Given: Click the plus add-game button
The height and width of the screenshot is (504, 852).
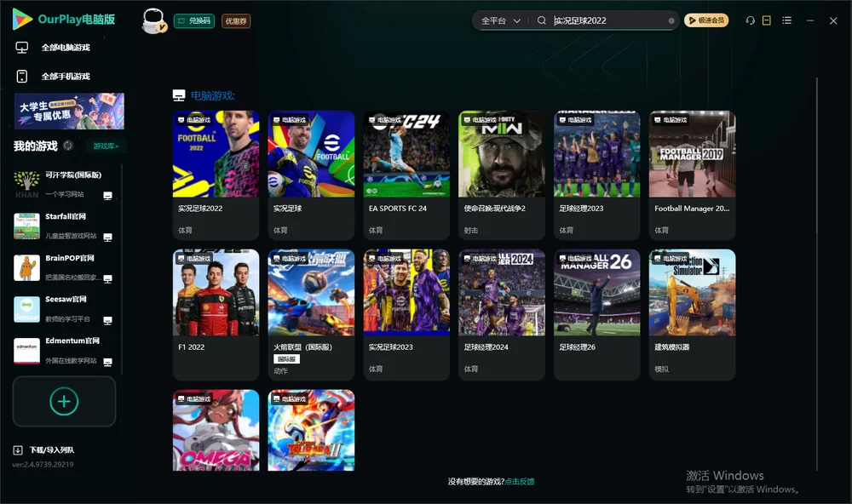Looking at the screenshot, I should pyautogui.click(x=64, y=402).
